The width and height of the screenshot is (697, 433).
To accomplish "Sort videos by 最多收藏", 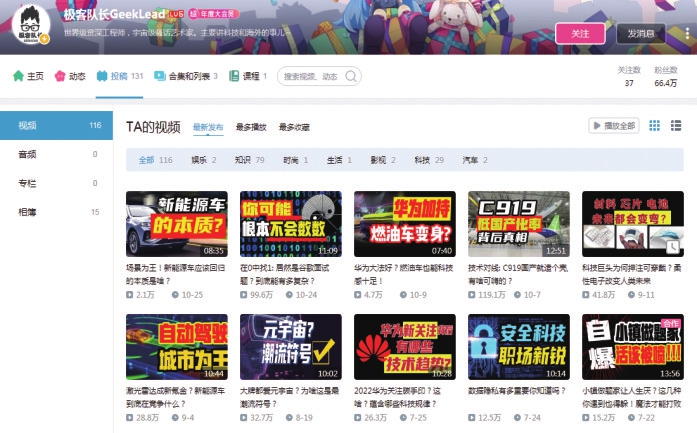I will click(x=294, y=127).
